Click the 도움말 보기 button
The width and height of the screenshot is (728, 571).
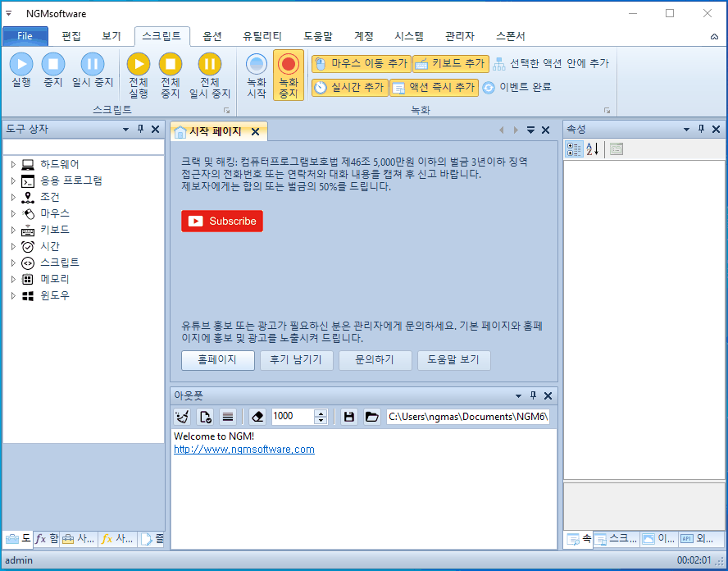coord(453,360)
